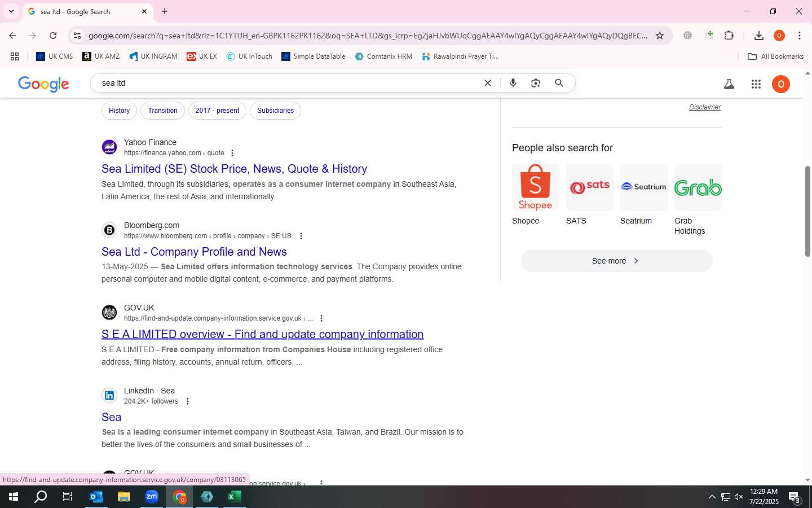Open more options for the first GOV.UK result
This screenshot has height=508, width=812.
click(x=321, y=318)
